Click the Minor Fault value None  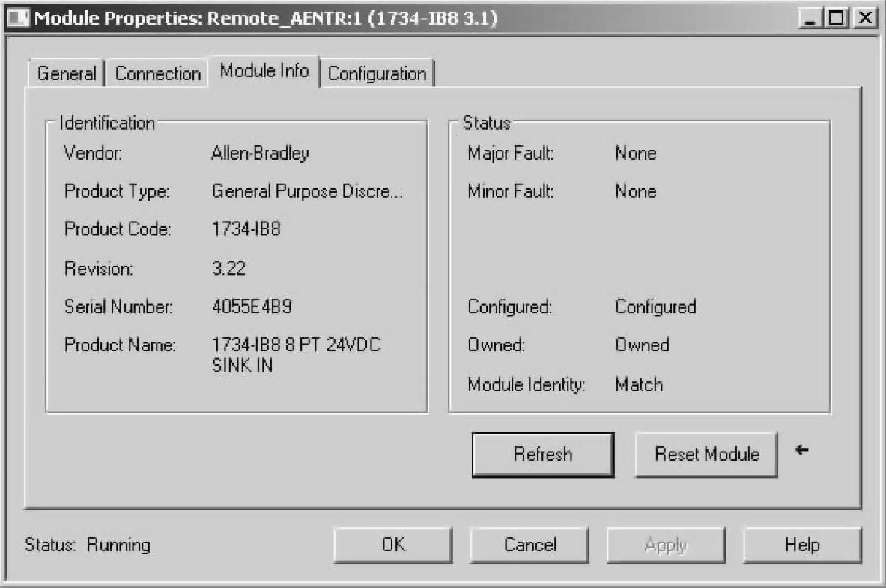point(636,191)
